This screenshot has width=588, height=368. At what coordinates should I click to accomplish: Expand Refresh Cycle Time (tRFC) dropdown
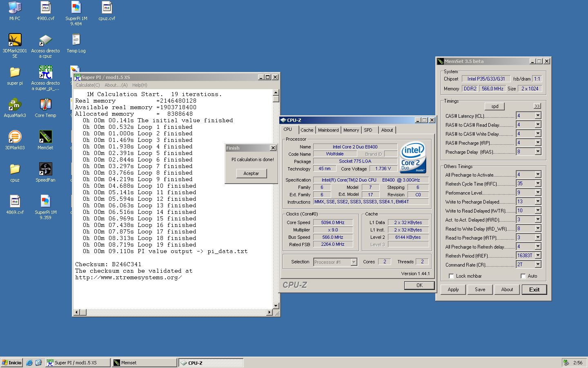538,184
